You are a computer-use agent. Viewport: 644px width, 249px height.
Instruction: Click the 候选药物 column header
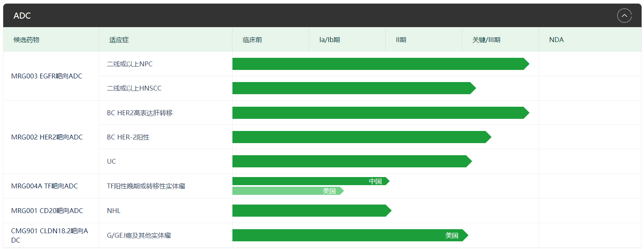[27, 40]
